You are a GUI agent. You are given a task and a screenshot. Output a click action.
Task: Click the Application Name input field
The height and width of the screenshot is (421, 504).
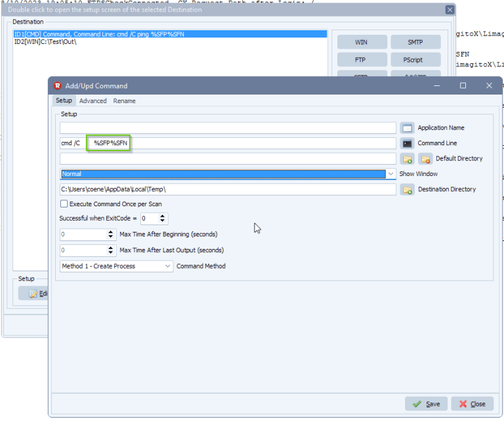point(228,128)
